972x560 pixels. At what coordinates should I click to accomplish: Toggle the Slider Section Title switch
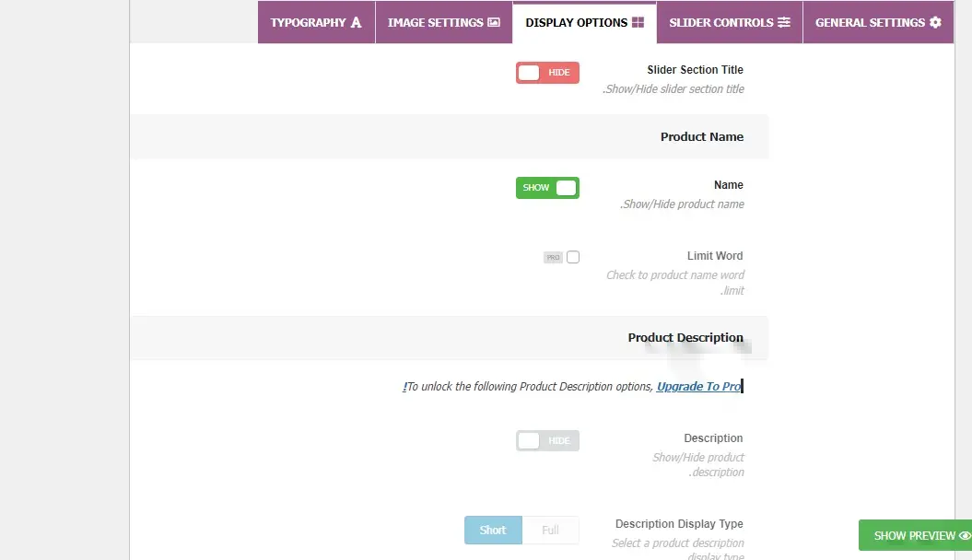tap(547, 73)
